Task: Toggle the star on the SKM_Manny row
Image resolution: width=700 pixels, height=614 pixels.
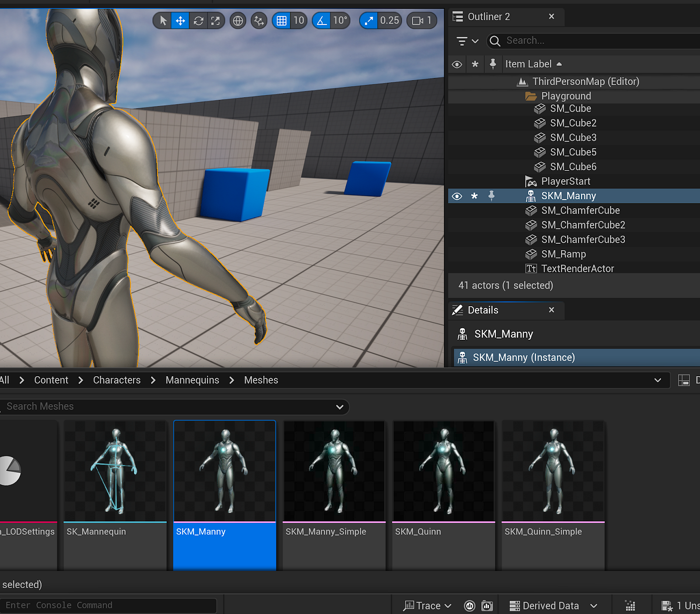Action: click(474, 196)
